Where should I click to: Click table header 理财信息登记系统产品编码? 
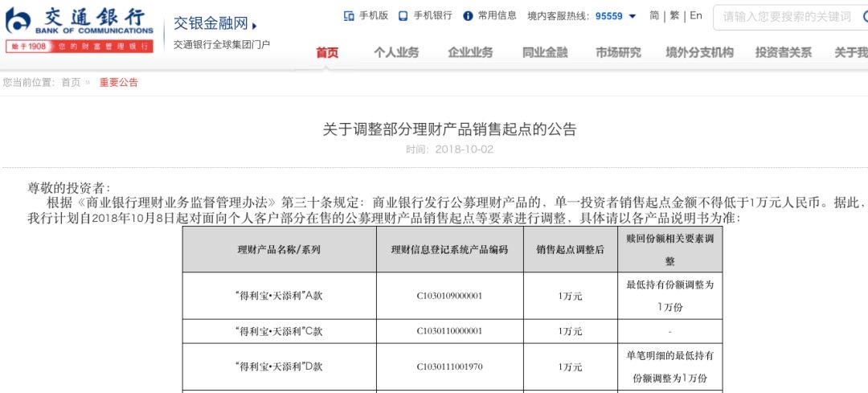449,250
